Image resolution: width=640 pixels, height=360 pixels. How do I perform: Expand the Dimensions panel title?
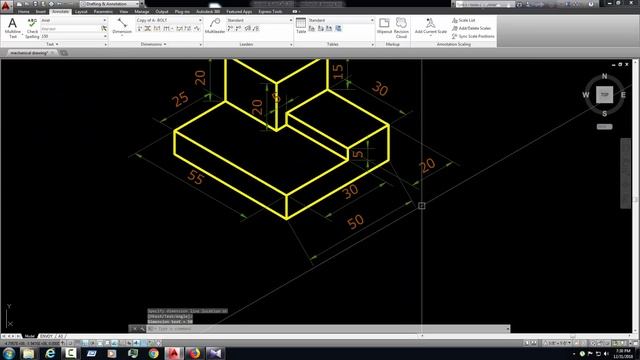coord(153,44)
